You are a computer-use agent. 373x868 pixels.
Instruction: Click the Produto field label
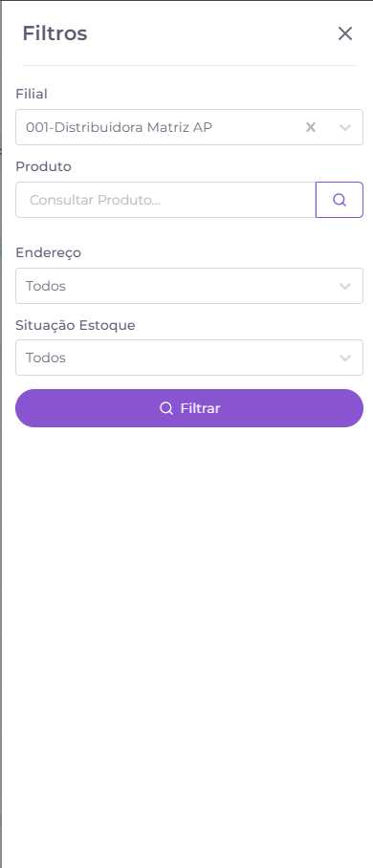coord(43,166)
